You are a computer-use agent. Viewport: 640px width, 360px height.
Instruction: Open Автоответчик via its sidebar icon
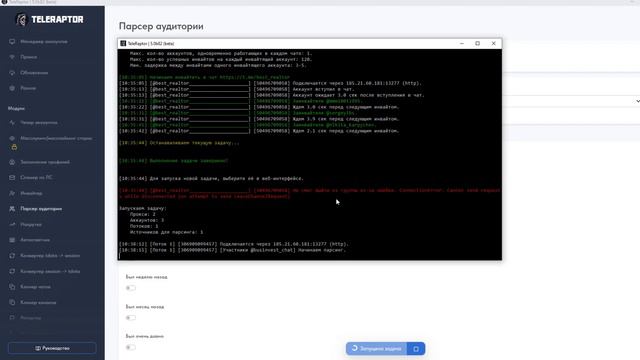click(x=12, y=240)
